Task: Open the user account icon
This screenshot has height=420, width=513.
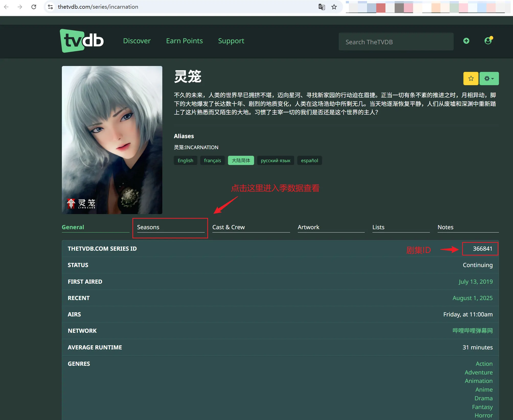Action: (x=488, y=41)
